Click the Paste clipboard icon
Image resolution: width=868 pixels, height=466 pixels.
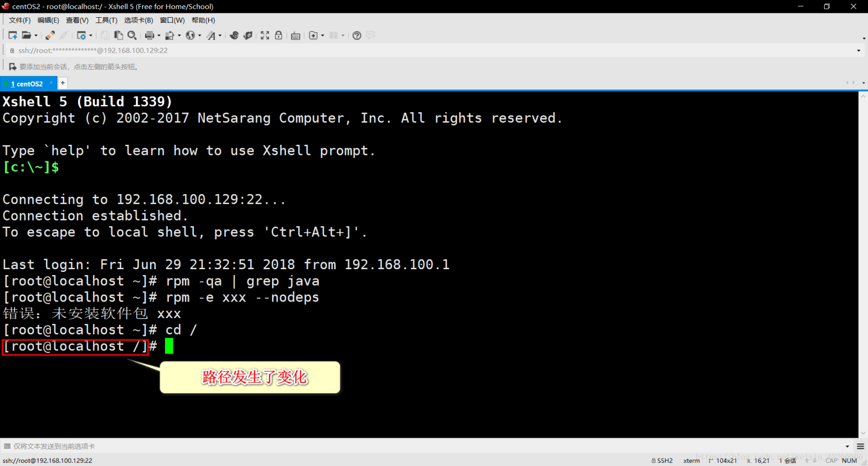coord(118,35)
